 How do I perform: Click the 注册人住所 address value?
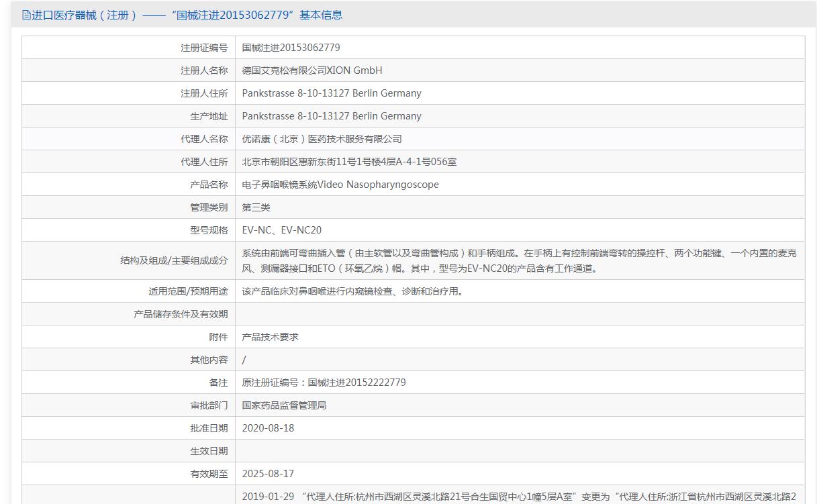332,93
